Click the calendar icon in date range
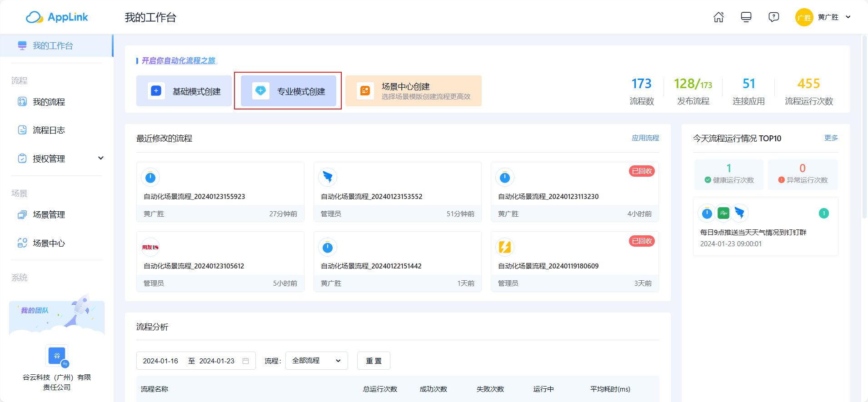868x402 pixels. tap(246, 361)
